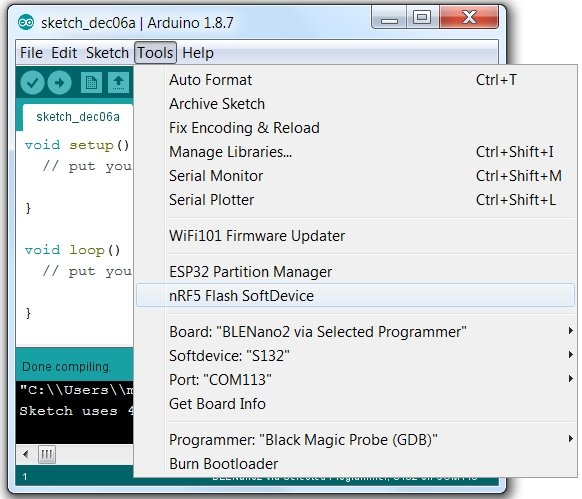This screenshot has height=499, width=582.
Task: Open the Sketch menu
Action: (x=107, y=53)
